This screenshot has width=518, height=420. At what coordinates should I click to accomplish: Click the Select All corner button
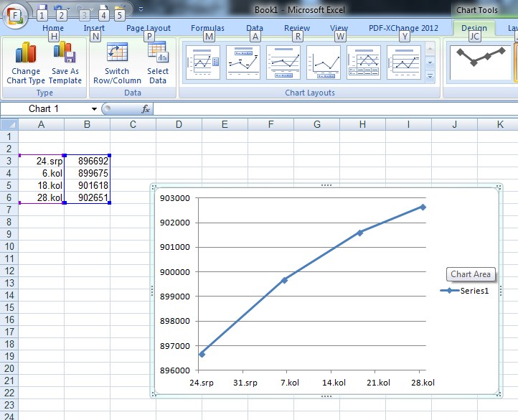9,124
